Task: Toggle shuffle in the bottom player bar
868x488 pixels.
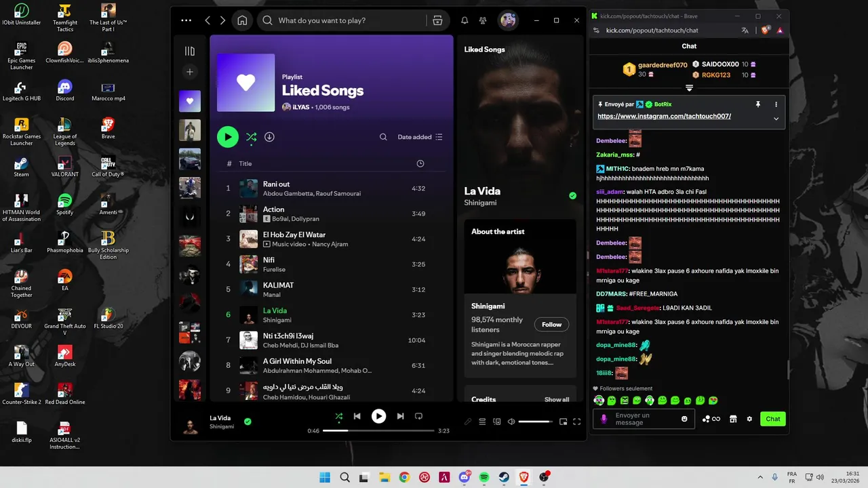Action: [x=338, y=416]
